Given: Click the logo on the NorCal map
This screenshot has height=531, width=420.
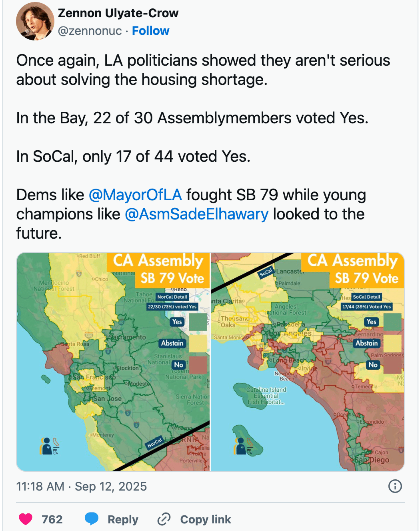Looking at the screenshot, I should click(x=49, y=446).
